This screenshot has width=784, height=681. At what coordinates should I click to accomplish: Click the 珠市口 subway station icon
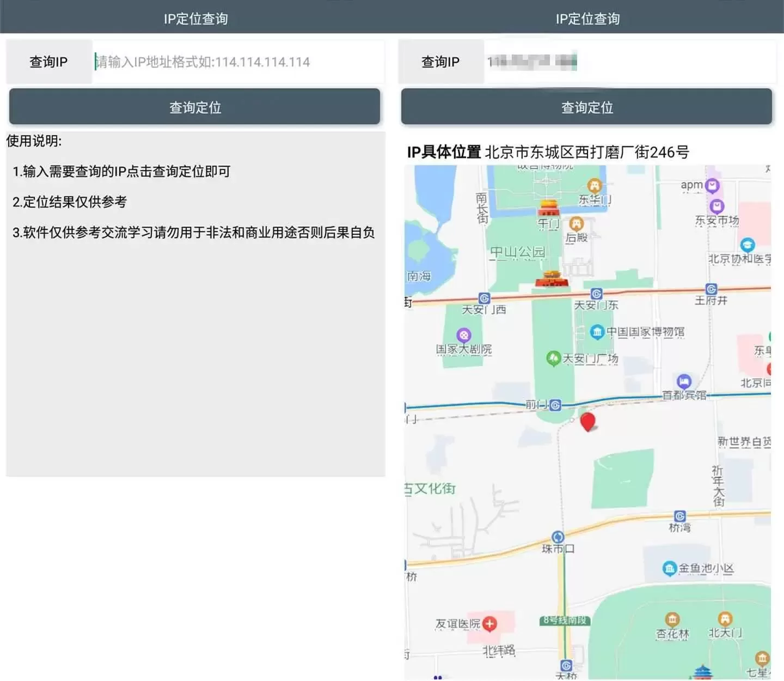click(559, 536)
